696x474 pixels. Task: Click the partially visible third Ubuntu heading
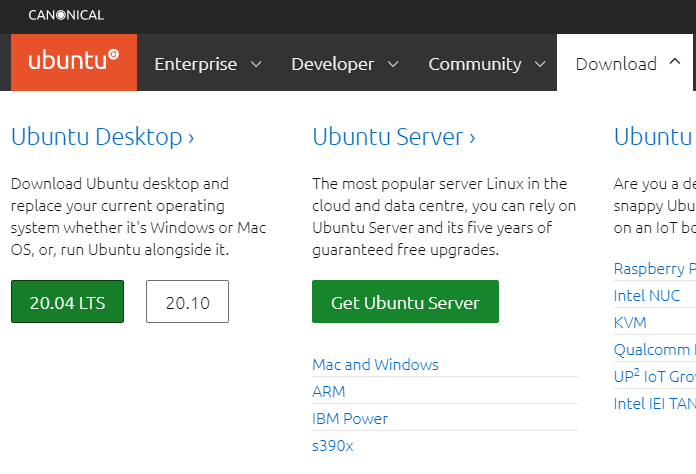click(654, 137)
